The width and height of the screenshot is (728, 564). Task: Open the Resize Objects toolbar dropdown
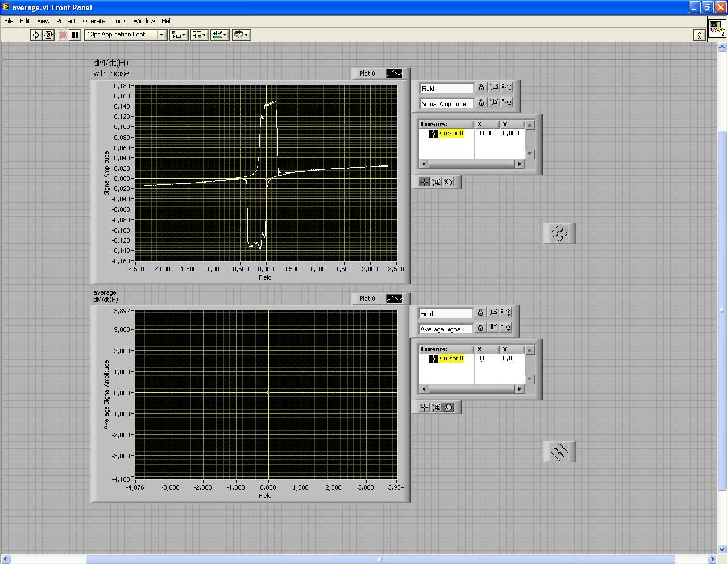point(220,35)
